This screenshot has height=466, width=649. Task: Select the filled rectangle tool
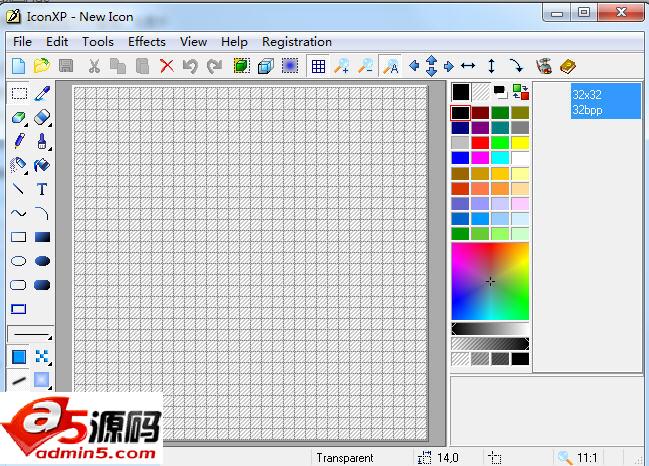coord(42,237)
